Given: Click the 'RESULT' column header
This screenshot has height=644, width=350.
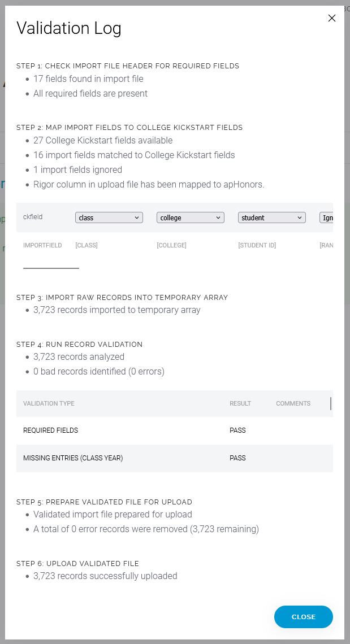Looking at the screenshot, I should (x=240, y=403).
